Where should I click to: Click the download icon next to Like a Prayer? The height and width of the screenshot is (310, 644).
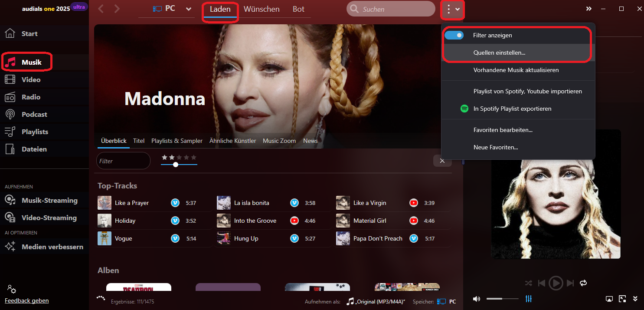click(175, 203)
